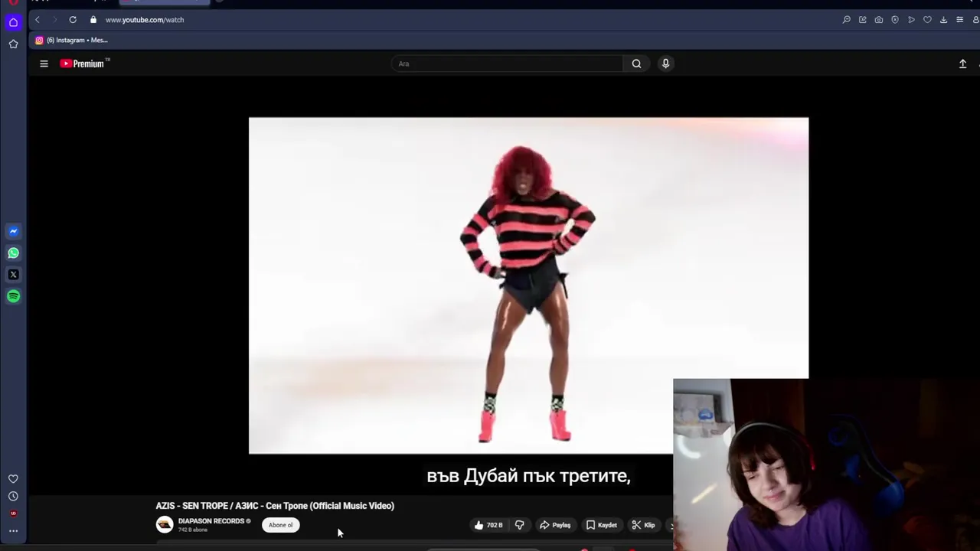This screenshot has height=551, width=980.
Task: Click the AZIS - SEN TROPE video title
Action: (x=275, y=506)
